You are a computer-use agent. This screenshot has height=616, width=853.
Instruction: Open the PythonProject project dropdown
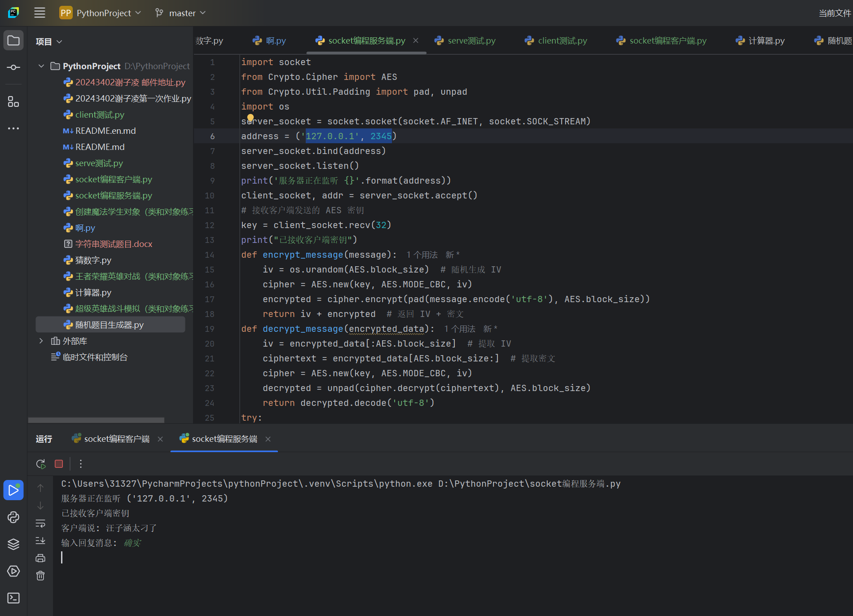point(100,13)
